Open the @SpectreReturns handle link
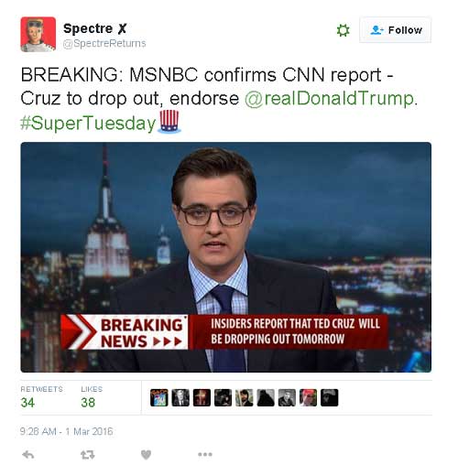 coord(104,43)
